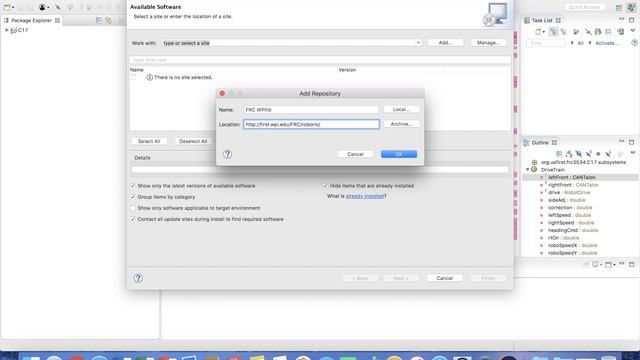Toggle Show only the latest versions checkbox
Image resolution: width=640 pixels, height=360 pixels.
(133, 186)
